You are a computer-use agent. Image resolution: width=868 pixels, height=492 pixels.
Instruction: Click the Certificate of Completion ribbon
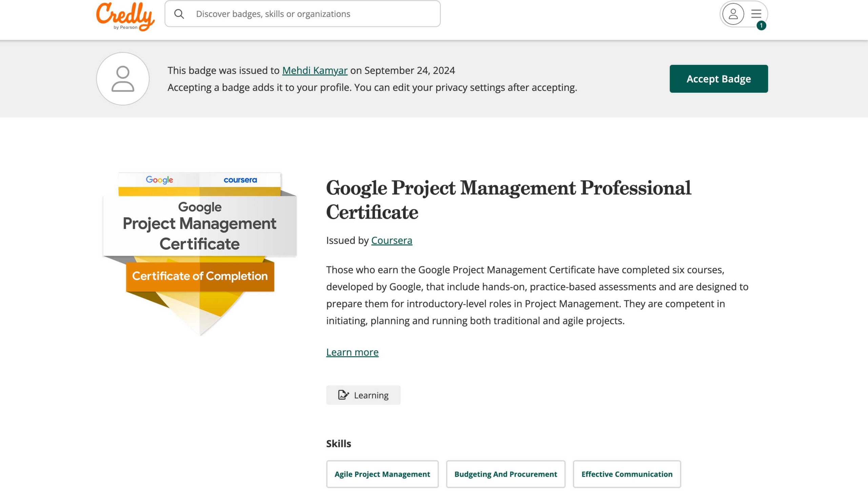tap(200, 276)
